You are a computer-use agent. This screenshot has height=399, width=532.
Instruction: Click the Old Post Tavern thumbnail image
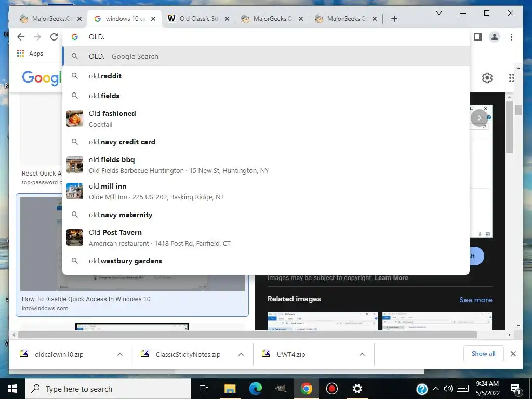[x=75, y=237]
